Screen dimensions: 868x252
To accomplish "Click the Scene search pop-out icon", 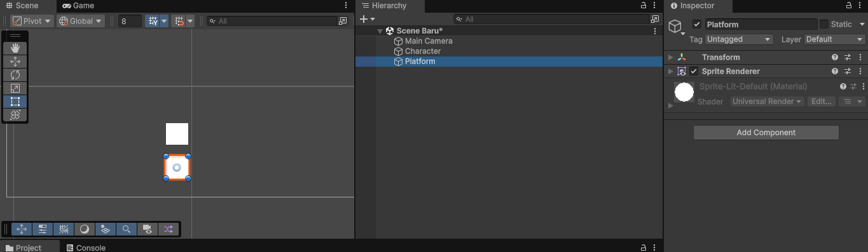I will (x=343, y=21).
